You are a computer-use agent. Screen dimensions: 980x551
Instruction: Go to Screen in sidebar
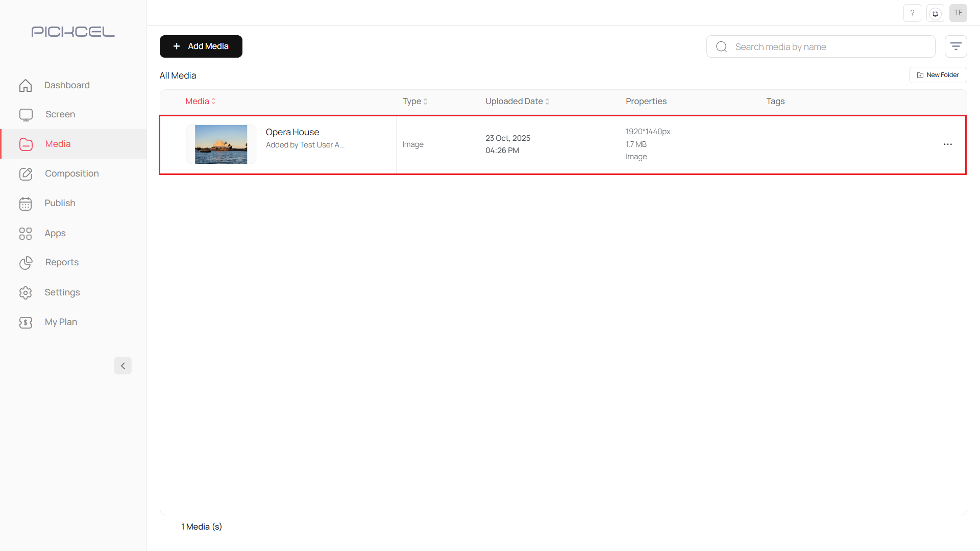[60, 114]
